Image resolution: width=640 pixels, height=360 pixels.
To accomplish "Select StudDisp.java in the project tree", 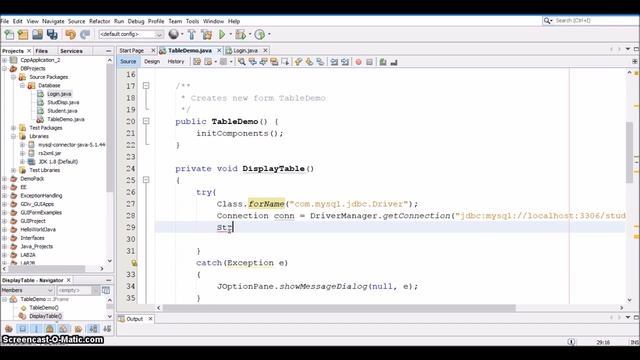I will point(63,102).
